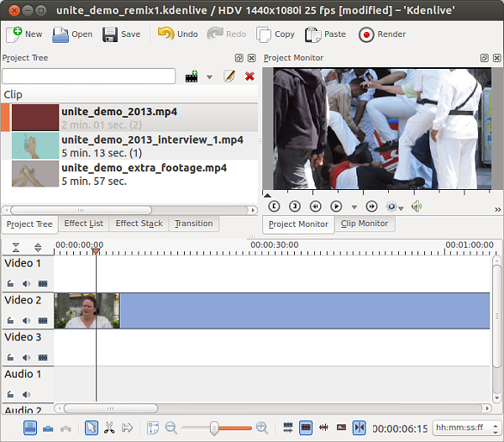Click the zoom in magnifier icon
The image size is (504, 442).
coord(262,428)
